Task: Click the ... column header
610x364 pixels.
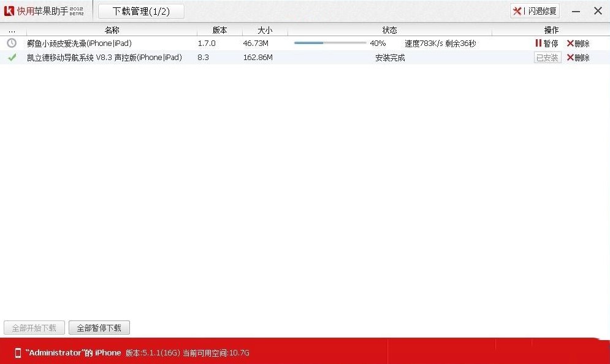Action: (12, 31)
